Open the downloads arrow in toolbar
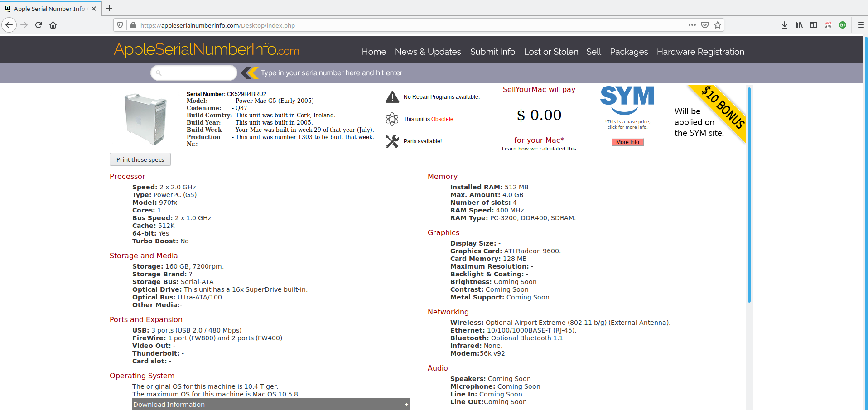 click(785, 25)
